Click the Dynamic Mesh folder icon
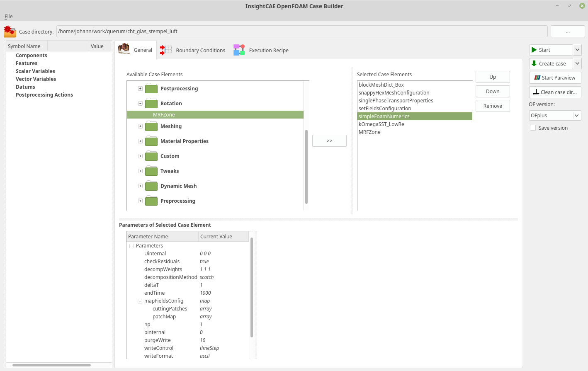Image resolution: width=588 pixels, height=371 pixels. pos(151,186)
